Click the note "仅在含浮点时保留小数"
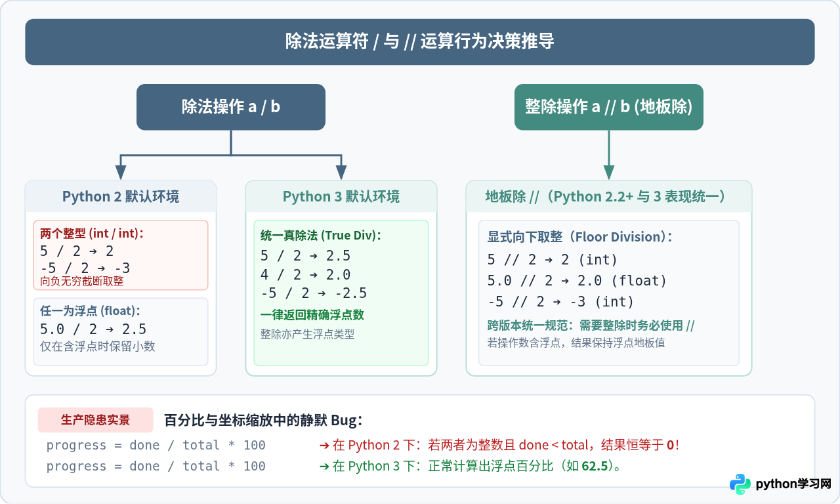Screen dimensions: 840x504 click(98, 346)
